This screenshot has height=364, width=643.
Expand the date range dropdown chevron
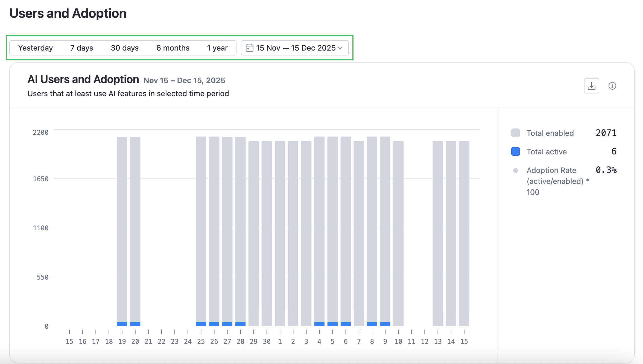click(x=340, y=48)
